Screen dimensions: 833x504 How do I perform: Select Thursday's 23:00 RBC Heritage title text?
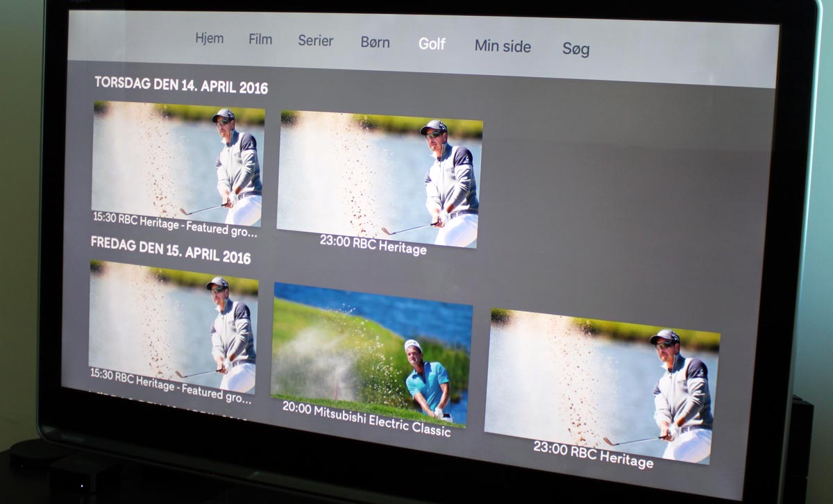(x=373, y=244)
